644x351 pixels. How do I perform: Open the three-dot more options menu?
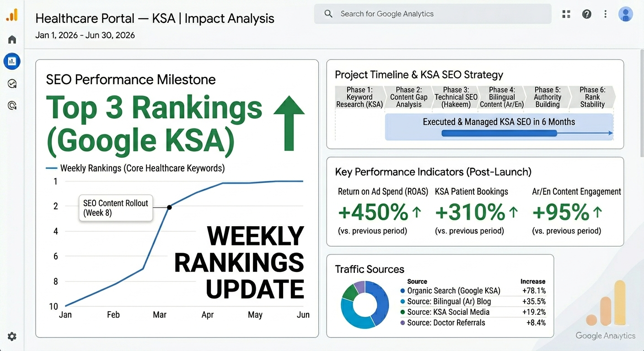[x=606, y=14]
